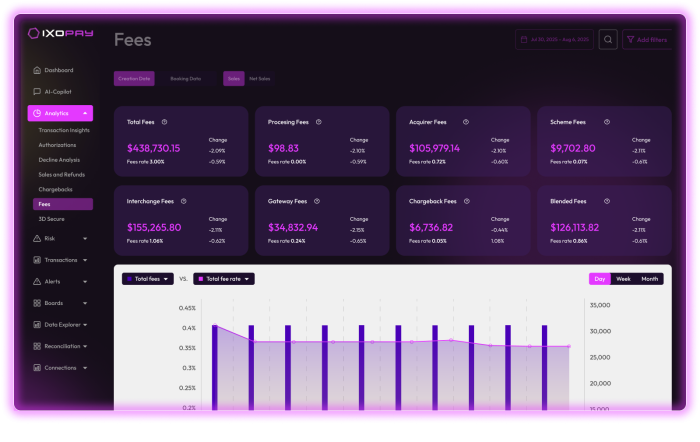Viewport: 700px width, 442px height.
Task: Click the IXOPAY logo
Action: coord(61,33)
